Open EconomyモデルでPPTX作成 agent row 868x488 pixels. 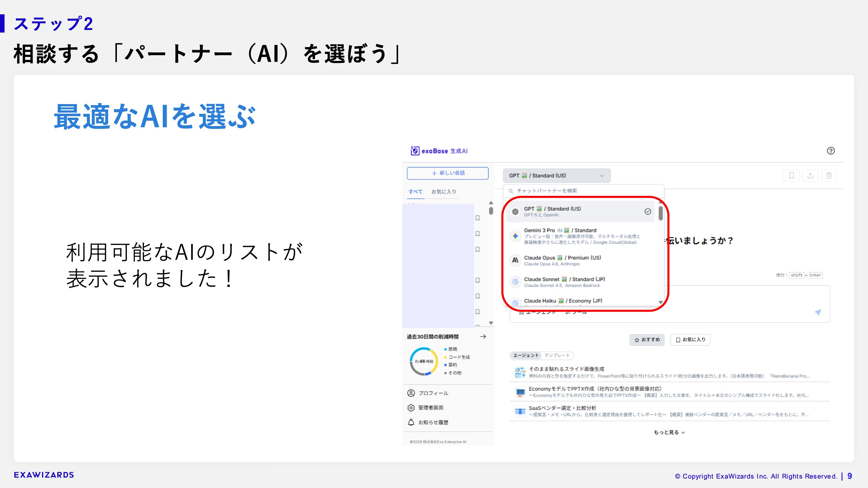(x=669, y=392)
